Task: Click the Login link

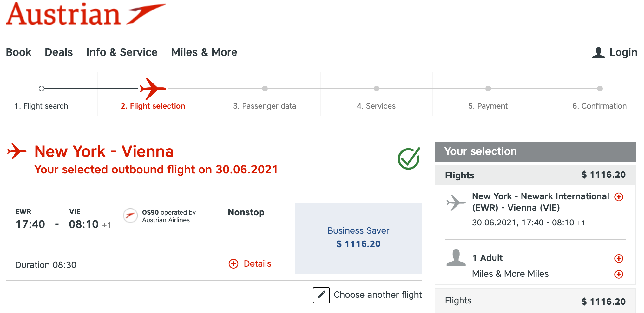Action: coord(623,52)
